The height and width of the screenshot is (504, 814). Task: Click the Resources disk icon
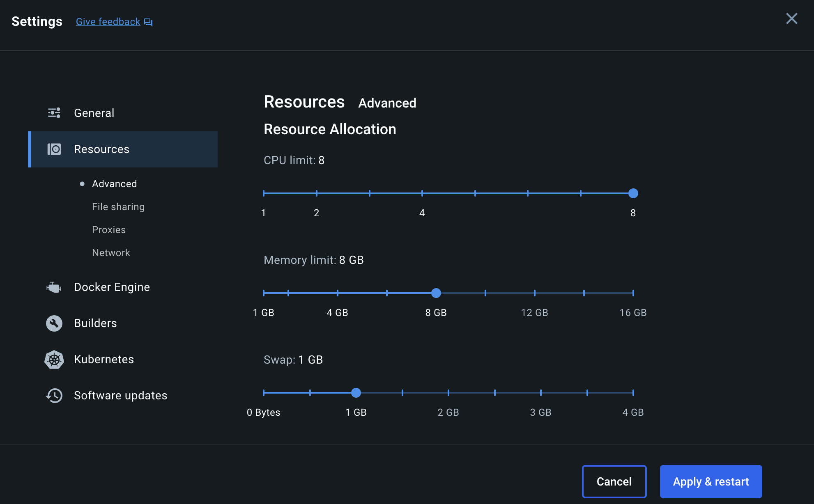pyautogui.click(x=54, y=149)
